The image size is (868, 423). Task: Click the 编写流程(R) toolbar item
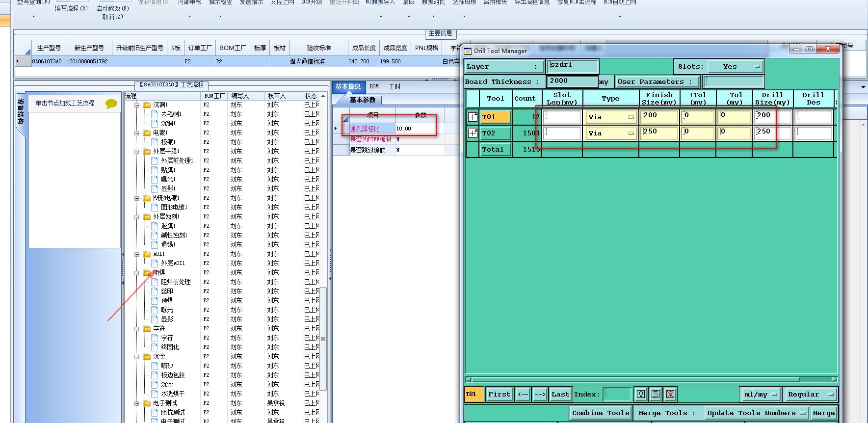pos(71,8)
